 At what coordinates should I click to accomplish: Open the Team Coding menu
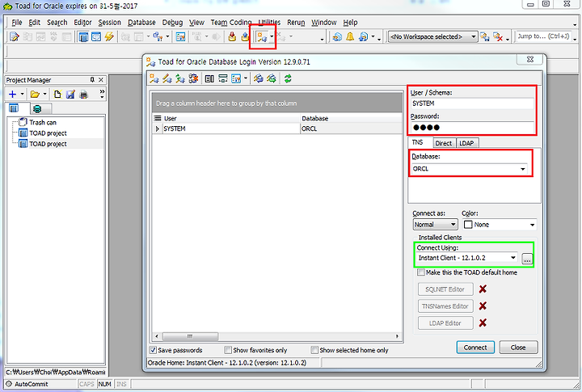[231, 23]
